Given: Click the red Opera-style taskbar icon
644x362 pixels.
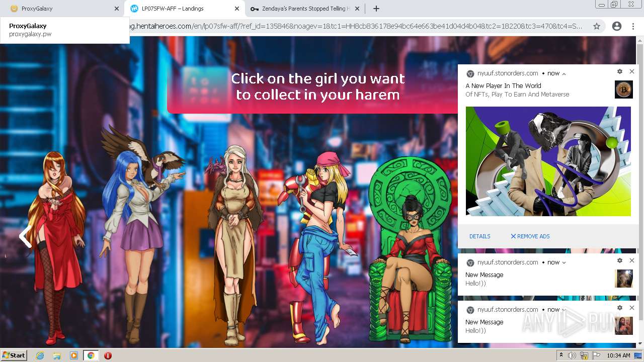Looking at the screenshot, I should [108, 355].
